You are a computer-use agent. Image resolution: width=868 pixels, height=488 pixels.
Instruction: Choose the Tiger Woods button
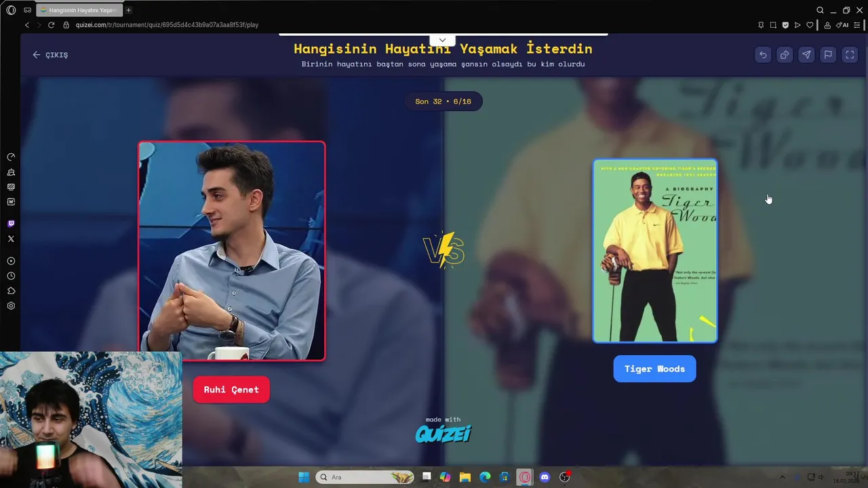coord(654,369)
